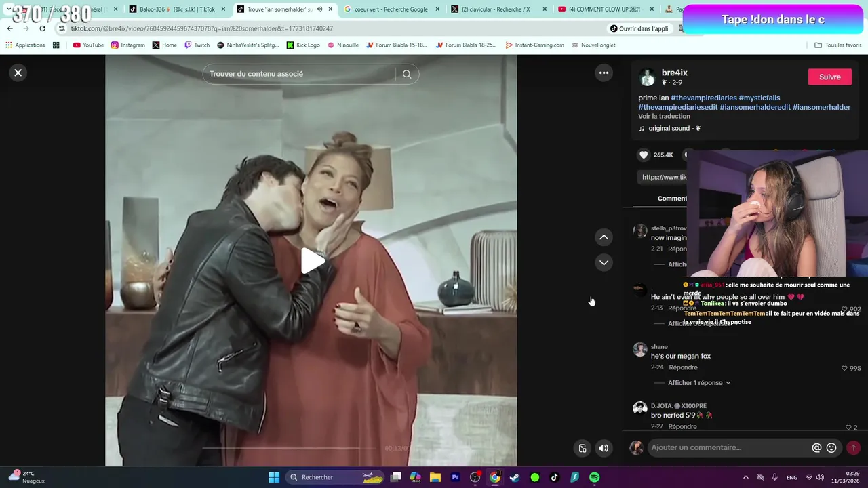
Task: Open bre4ix profile avatar
Action: point(648,77)
